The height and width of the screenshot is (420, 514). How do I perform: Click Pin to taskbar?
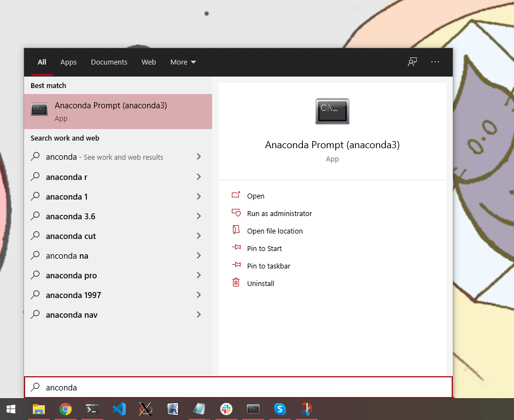268,266
